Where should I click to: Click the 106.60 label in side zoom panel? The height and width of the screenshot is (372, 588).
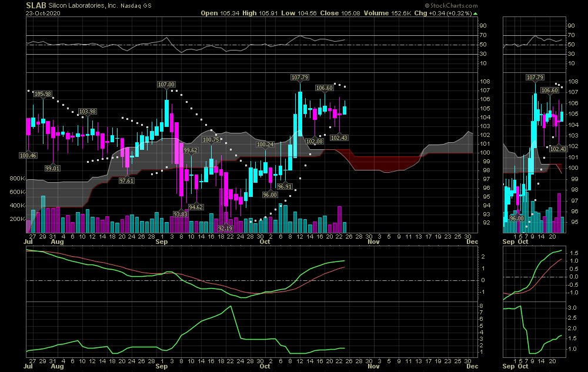click(550, 90)
